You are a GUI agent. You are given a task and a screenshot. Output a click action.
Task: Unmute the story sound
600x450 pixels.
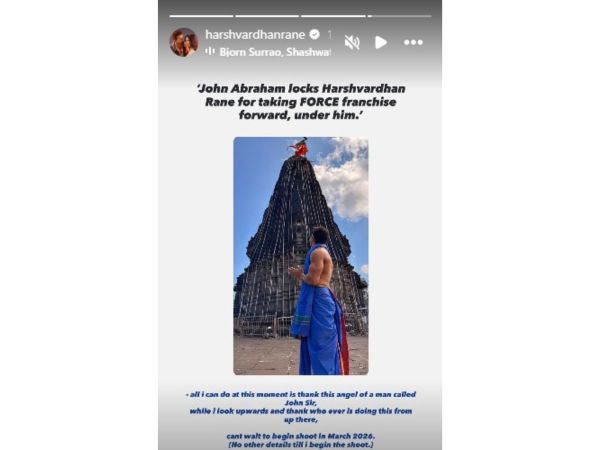pos(352,42)
